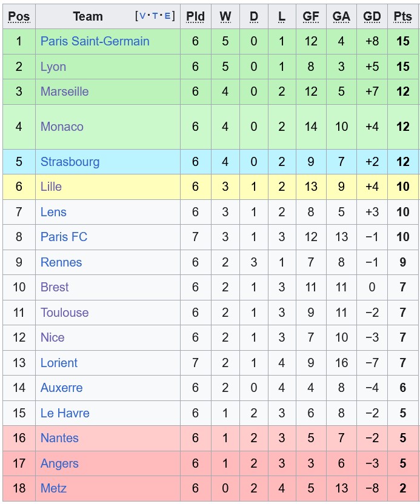This screenshot has width=420, height=504.
Task: Click the Metz team link
Action: click(x=53, y=488)
